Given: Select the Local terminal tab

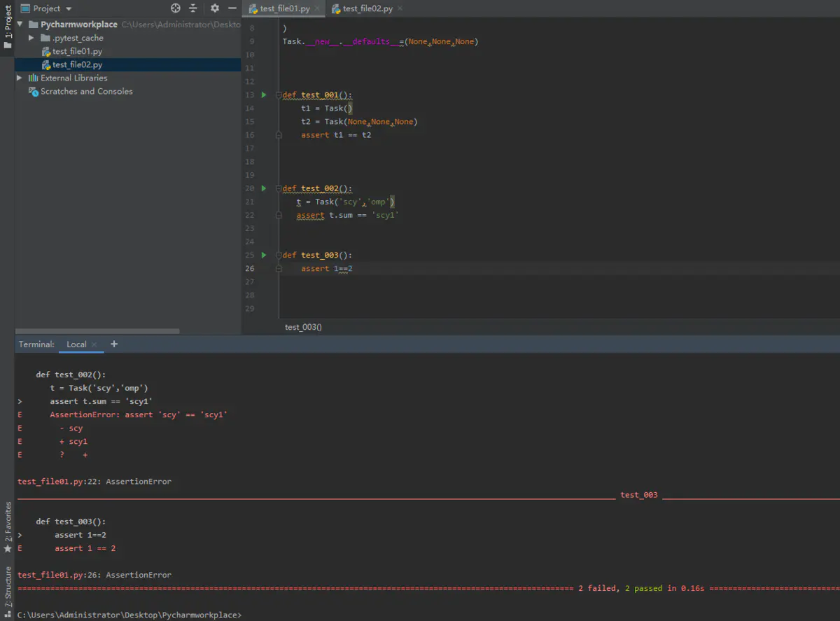Looking at the screenshot, I should click(x=76, y=344).
